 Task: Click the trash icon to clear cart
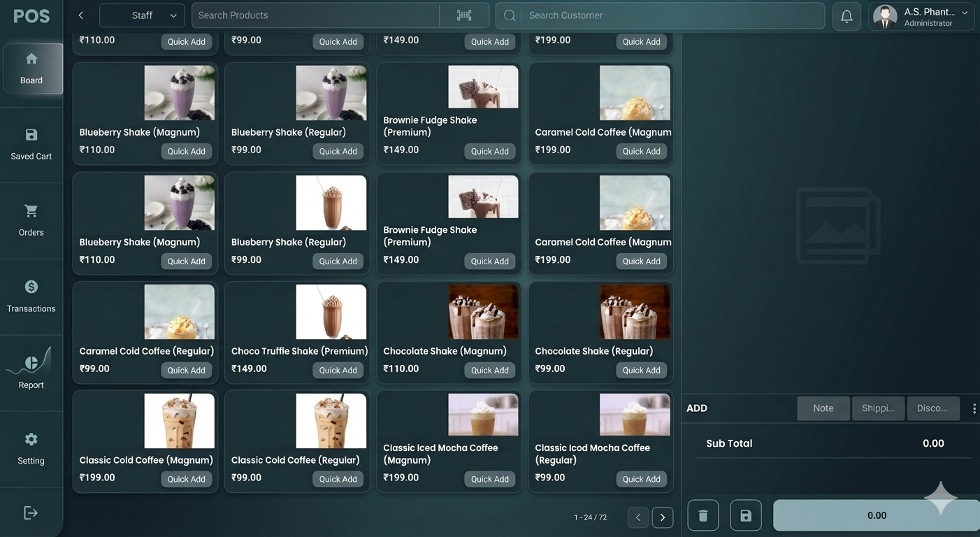(703, 515)
